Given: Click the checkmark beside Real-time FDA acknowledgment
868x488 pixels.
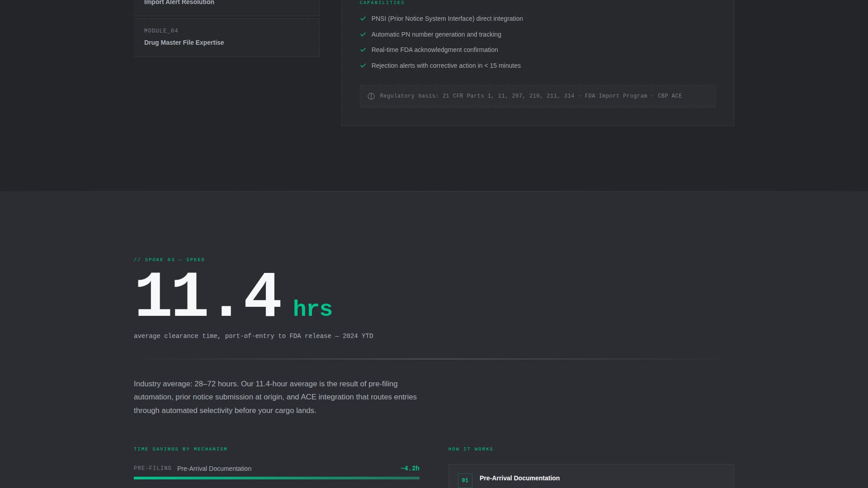Looking at the screenshot, I should tap(363, 50).
